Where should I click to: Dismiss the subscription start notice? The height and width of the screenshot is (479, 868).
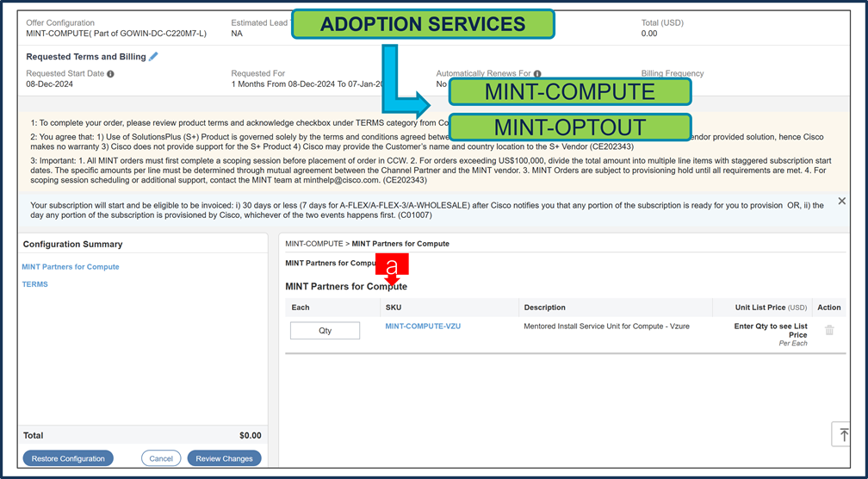842,201
